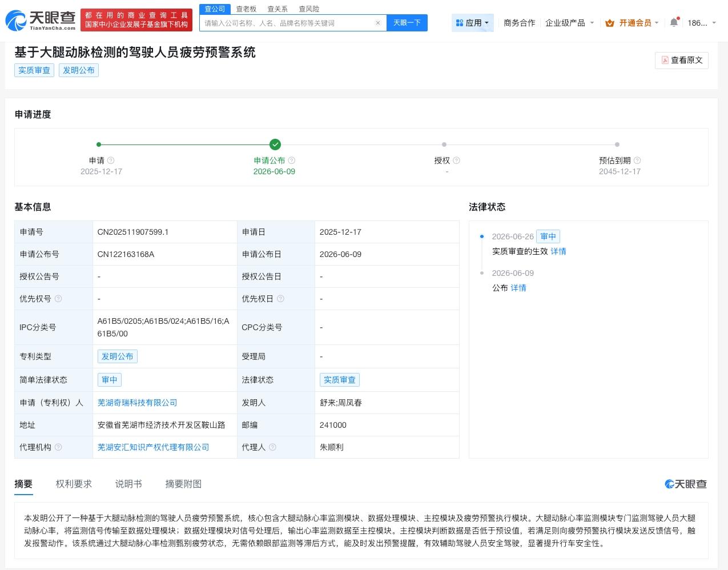Select the 摘要 tab
The image size is (728, 570).
[x=23, y=484]
